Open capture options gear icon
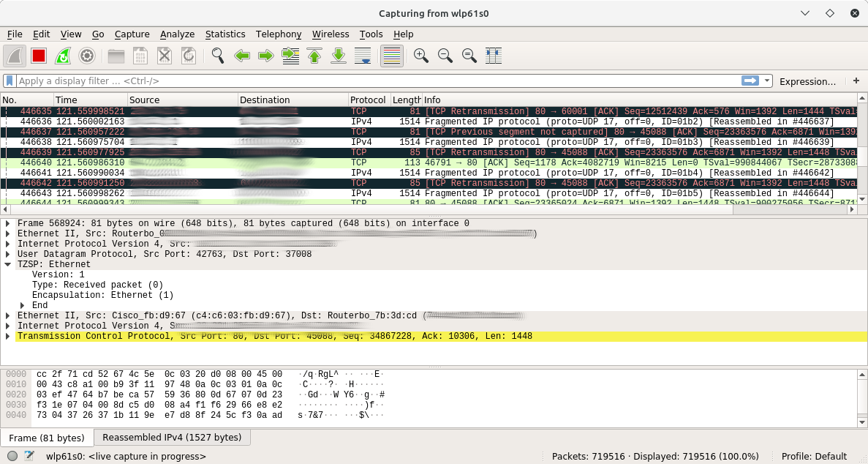The width and height of the screenshot is (868, 464). click(x=87, y=56)
